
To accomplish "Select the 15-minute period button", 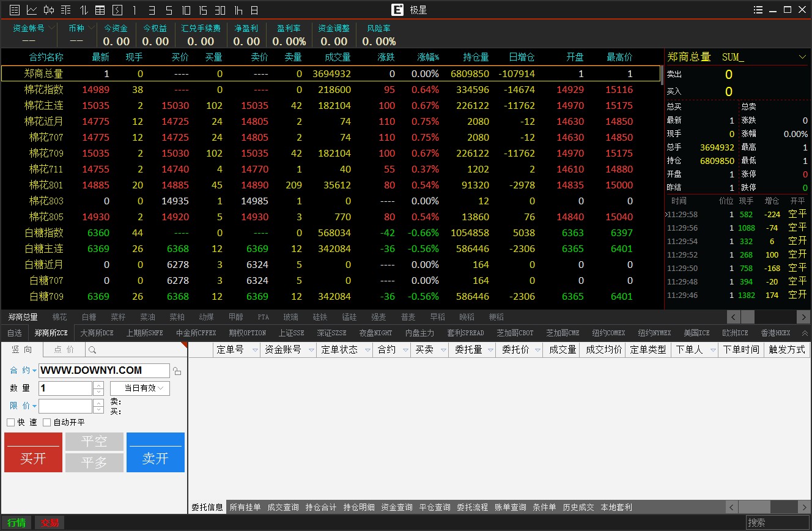I will pyautogui.click(x=203, y=10).
